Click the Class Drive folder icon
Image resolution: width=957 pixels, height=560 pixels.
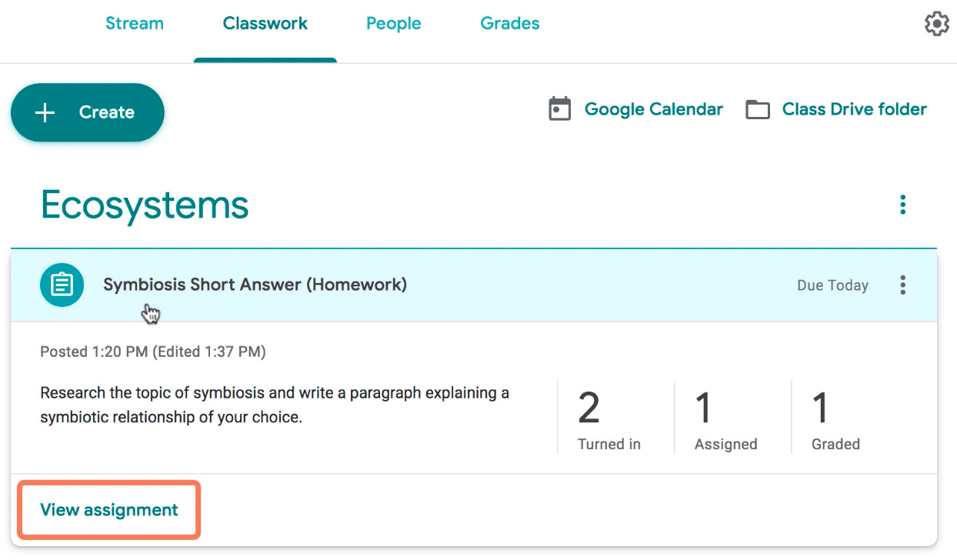(x=757, y=109)
